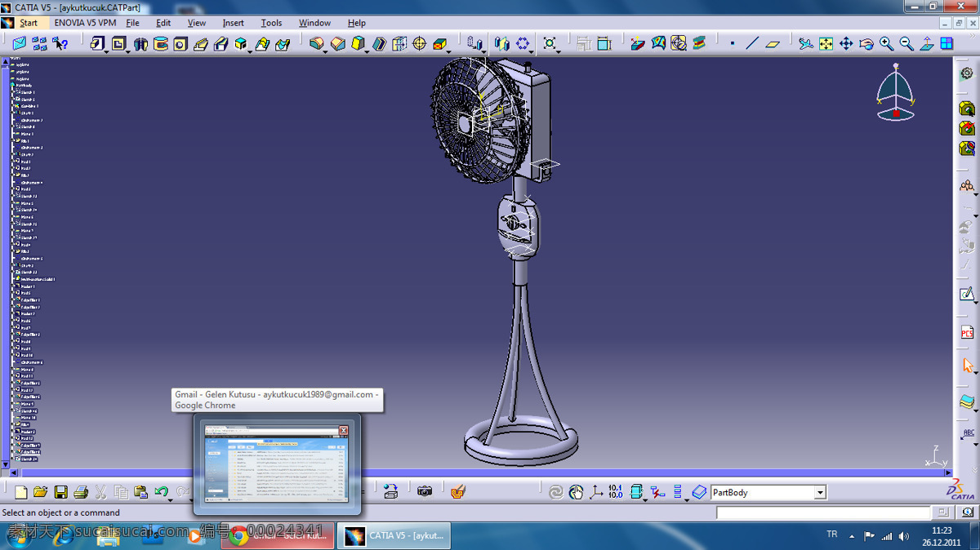Click the Save disk icon
980x550 pixels.
(x=61, y=491)
